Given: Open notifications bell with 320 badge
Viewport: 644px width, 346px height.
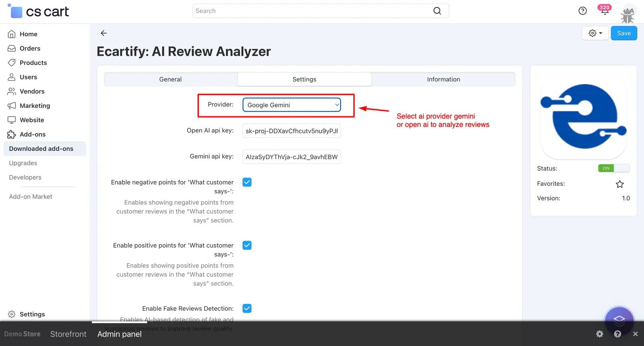Looking at the screenshot, I should [605, 10].
